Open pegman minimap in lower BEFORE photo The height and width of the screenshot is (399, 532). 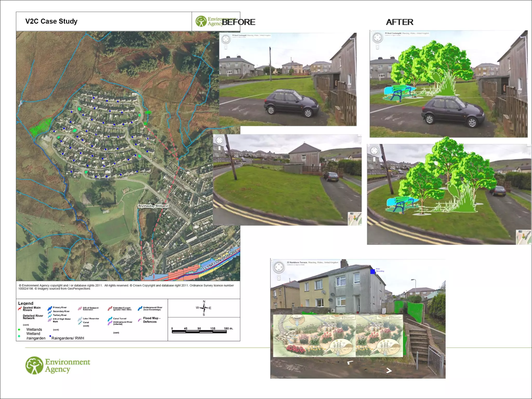[x=355, y=218]
